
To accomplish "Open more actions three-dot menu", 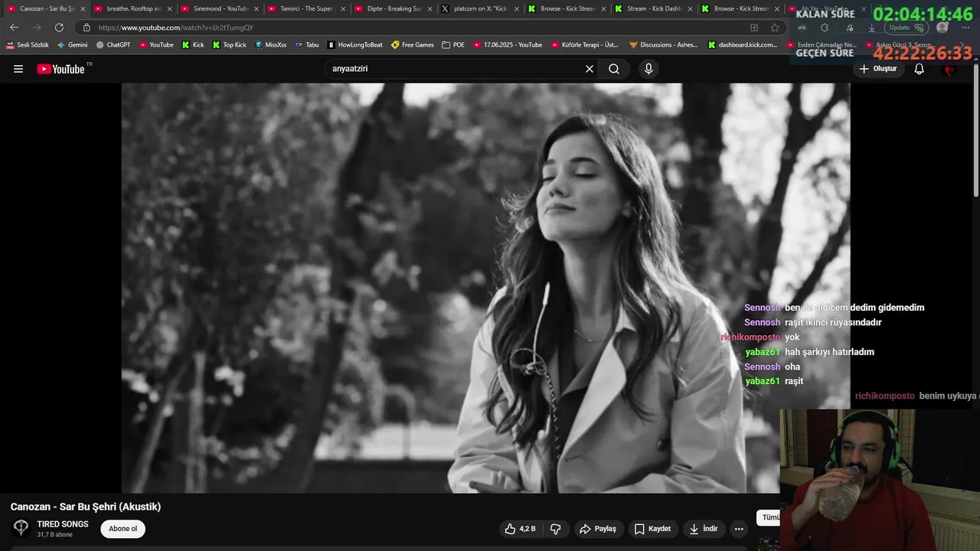I will [739, 529].
